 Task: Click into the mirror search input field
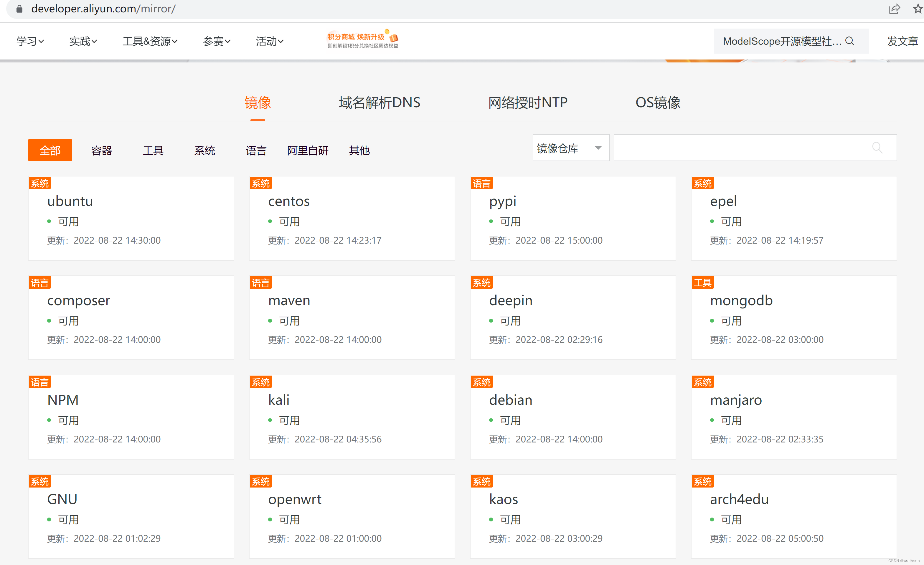pyautogui.click(x=739, y=148)
